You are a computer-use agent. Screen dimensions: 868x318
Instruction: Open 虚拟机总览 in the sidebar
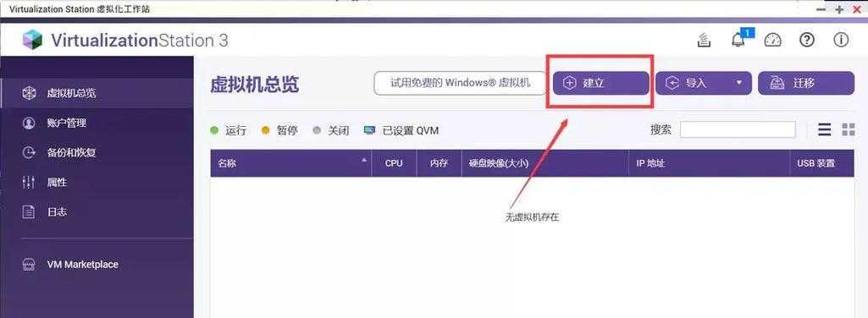[x=97, y=93]
